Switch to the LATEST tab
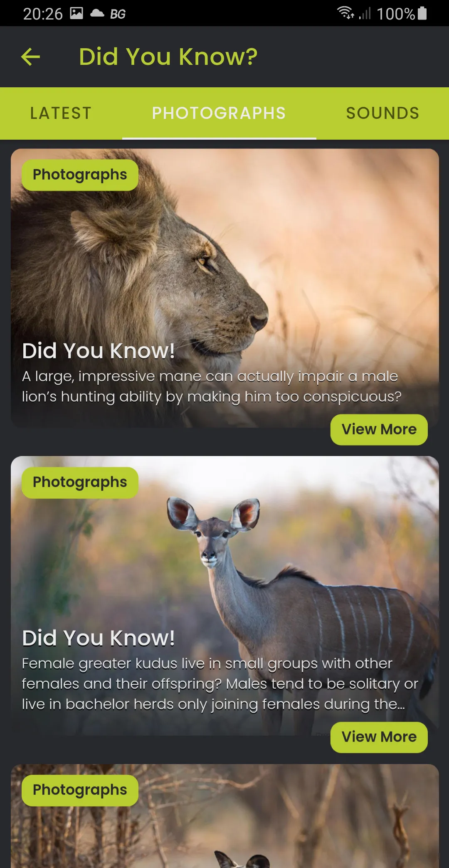 coord(61,113)
